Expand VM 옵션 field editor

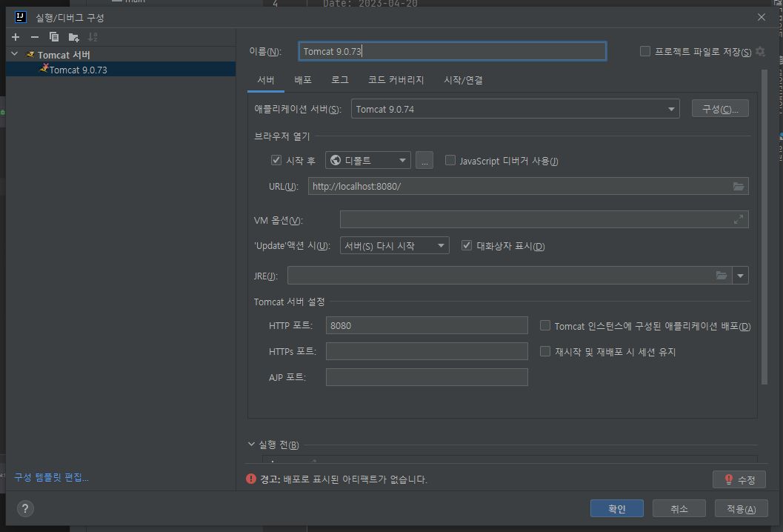click(739, 219)
